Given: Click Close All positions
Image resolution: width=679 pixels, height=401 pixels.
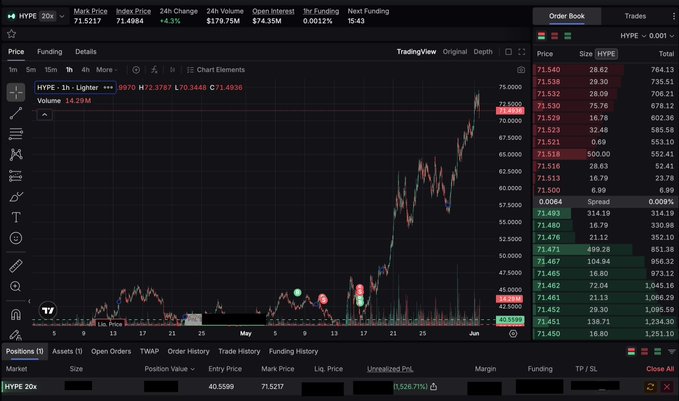Looking at the screenshot, I should click(x=660, y=369).
